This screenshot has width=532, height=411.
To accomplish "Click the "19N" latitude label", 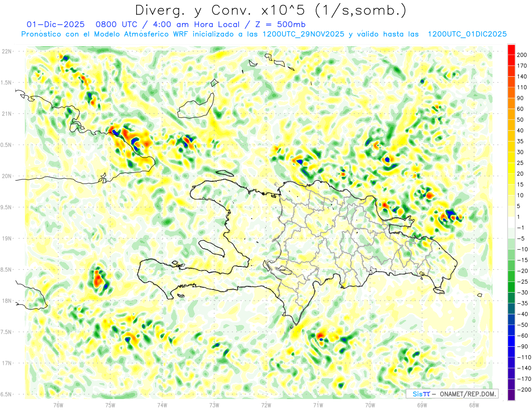I will click(x=8, y=239).
